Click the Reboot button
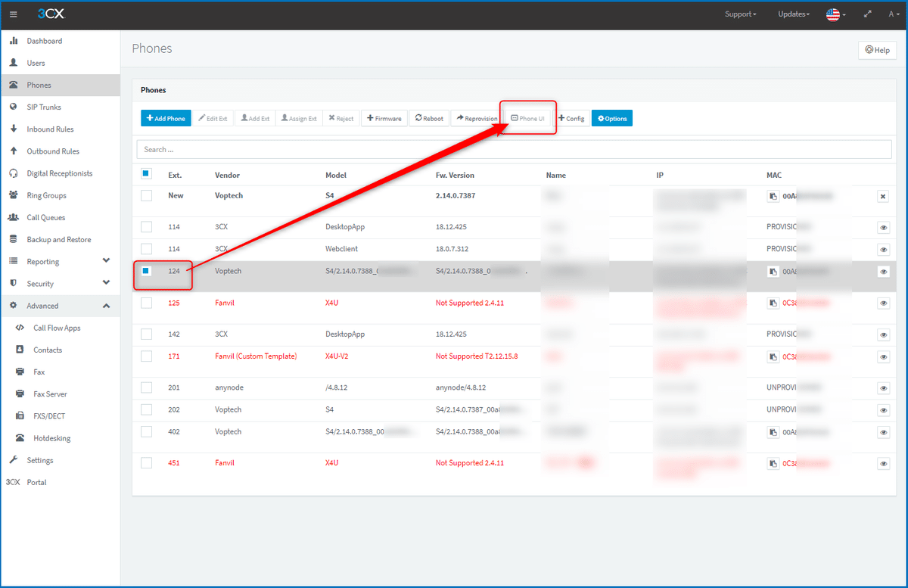The width and height of the screenshot is (908, 588). pyautogui.click(x=429, y=118)
